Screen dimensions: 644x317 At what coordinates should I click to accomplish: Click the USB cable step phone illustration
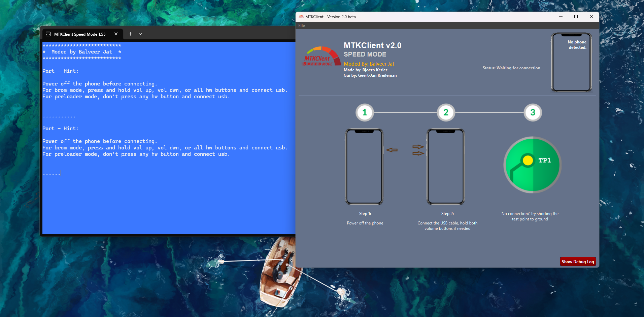(x=446, y=167)
